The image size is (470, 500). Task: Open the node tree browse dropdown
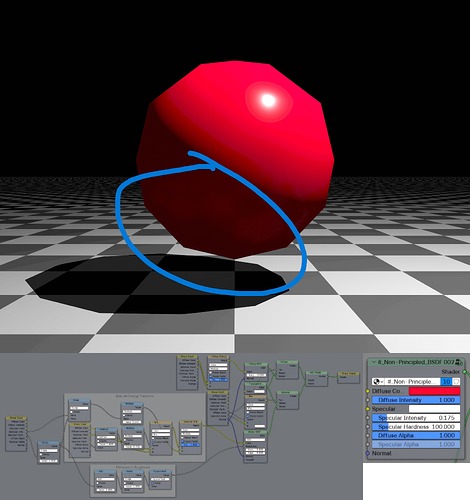tap(378, 381)
